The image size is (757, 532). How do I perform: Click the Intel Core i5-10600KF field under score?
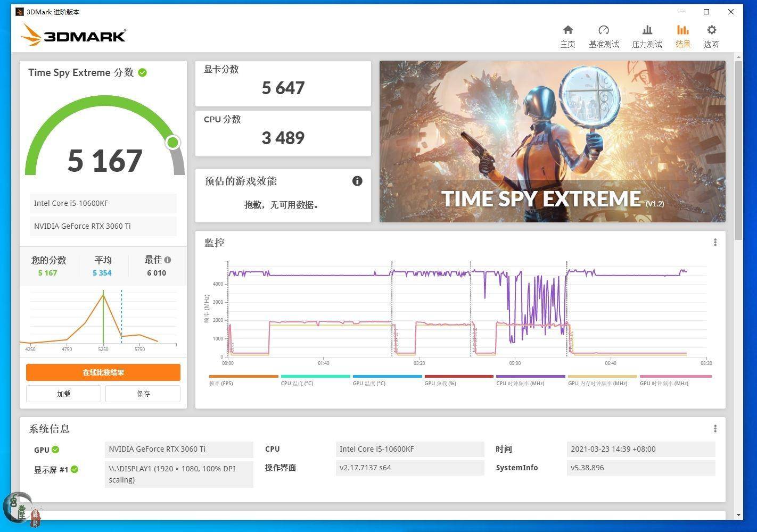click(103, 203)
